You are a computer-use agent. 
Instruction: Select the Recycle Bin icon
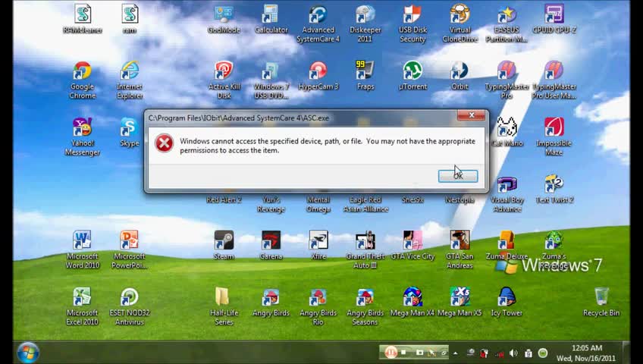601,302
